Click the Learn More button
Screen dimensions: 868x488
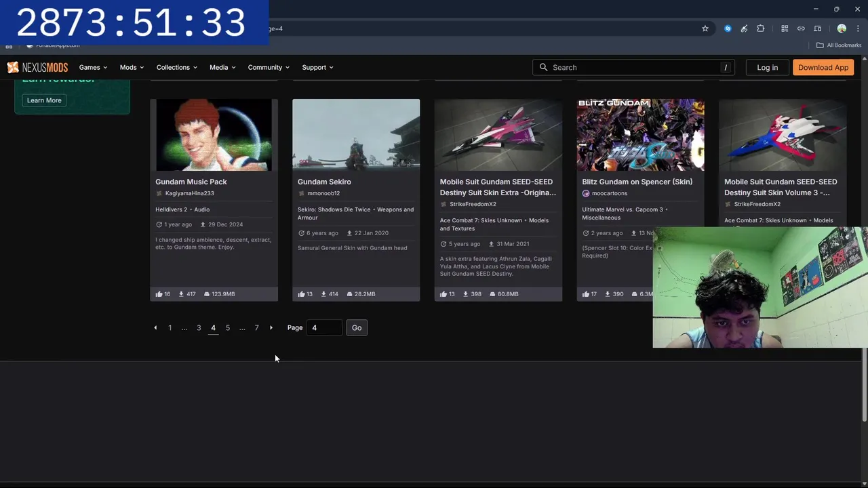coord(44,100)
